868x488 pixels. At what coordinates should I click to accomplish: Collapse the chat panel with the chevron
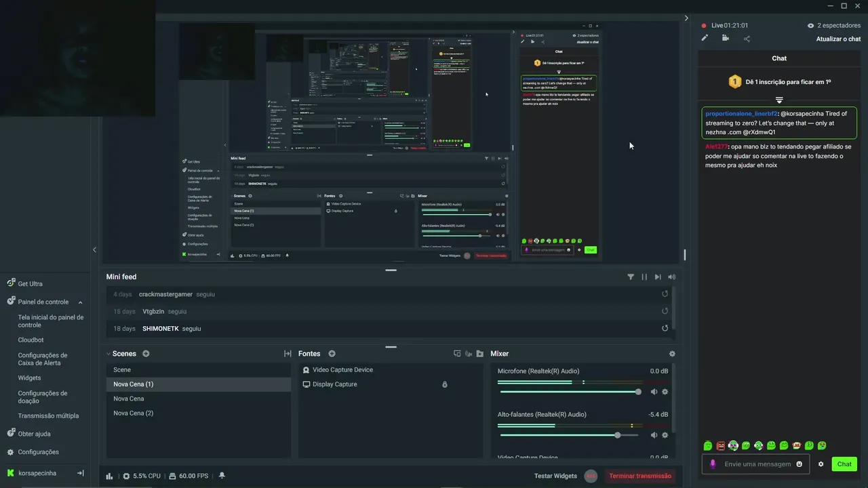click(686, 18)
